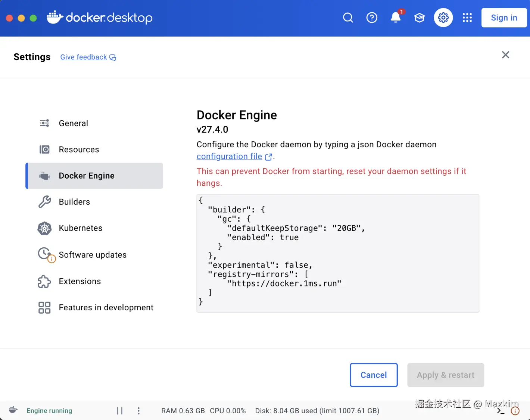Image resolution: width=530 pixels, height=420 pixels.
Task: Click inside the daemon JSON editor
Action: click(338, 253)
